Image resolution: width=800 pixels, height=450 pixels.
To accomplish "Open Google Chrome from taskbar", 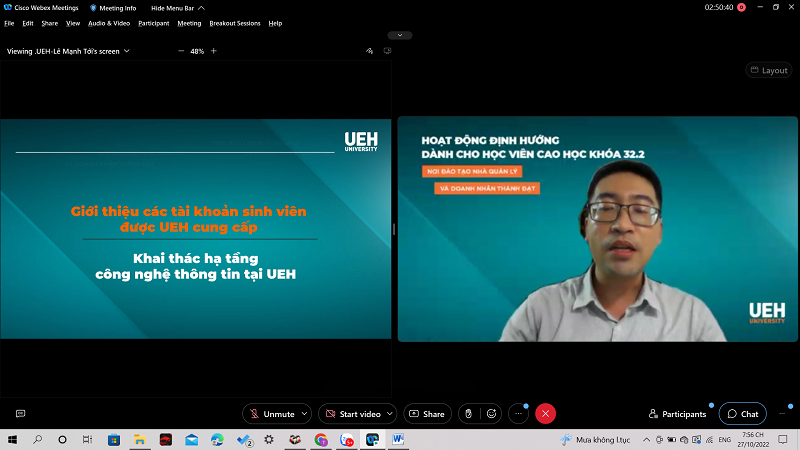I will pos(321,439).
